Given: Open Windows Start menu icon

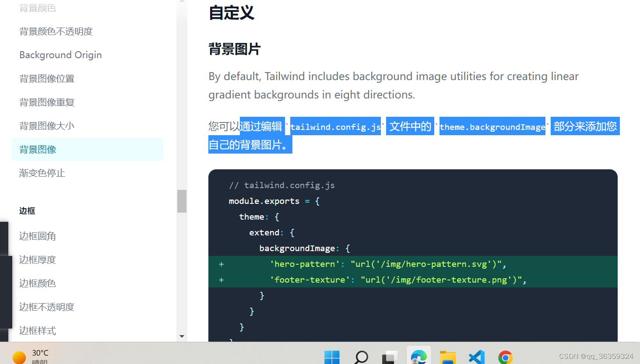Looking at the screenshot, I should (332, 357).
